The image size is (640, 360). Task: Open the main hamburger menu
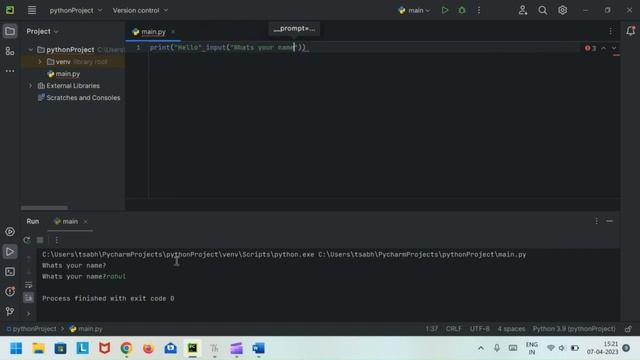coord(32,10)
